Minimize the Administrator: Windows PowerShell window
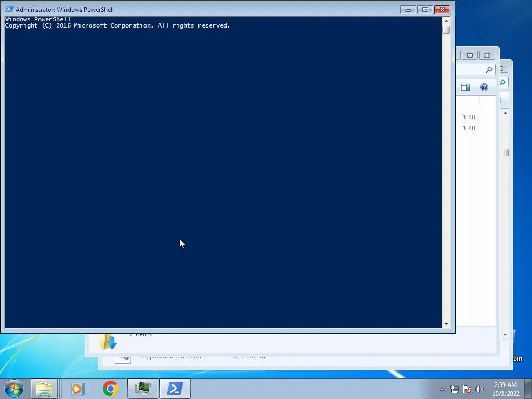Image resolution: width=532 pixels, height=399 pixels. pyautogui.click(x=408, y=10)
